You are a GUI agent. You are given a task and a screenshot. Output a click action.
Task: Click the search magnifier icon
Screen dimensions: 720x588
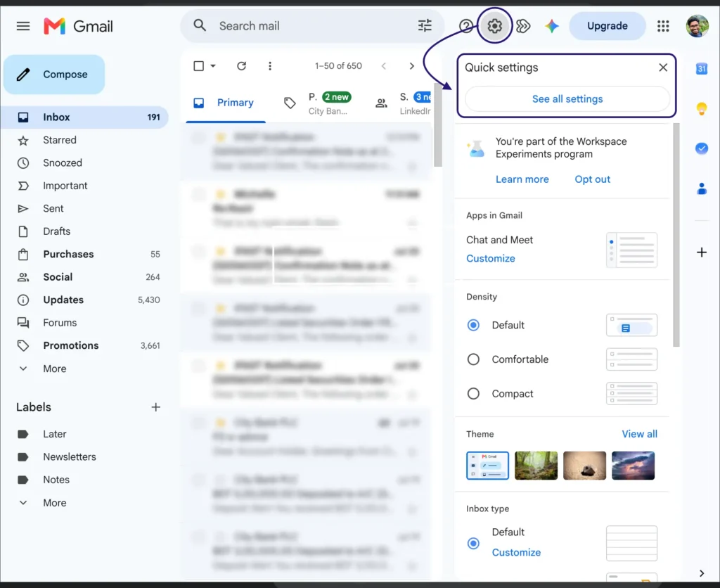200,25
